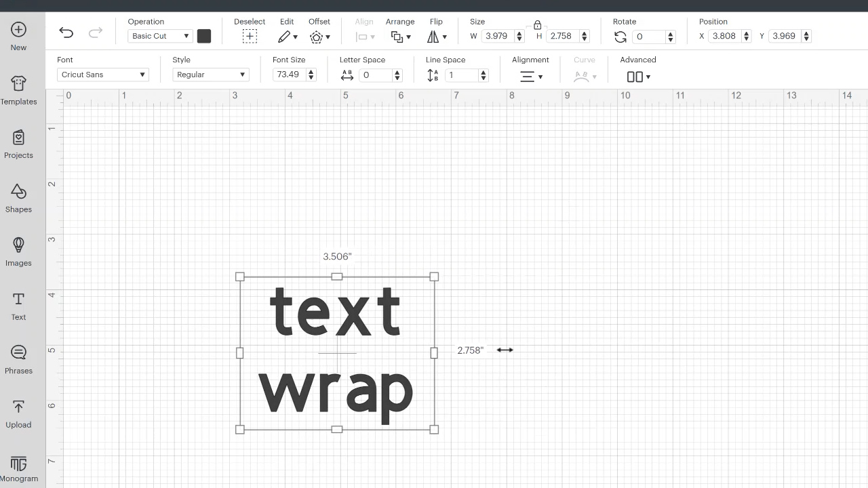868x488 pixels.
Task: Open the Projects panel
Action: click(x=18, y=144)
